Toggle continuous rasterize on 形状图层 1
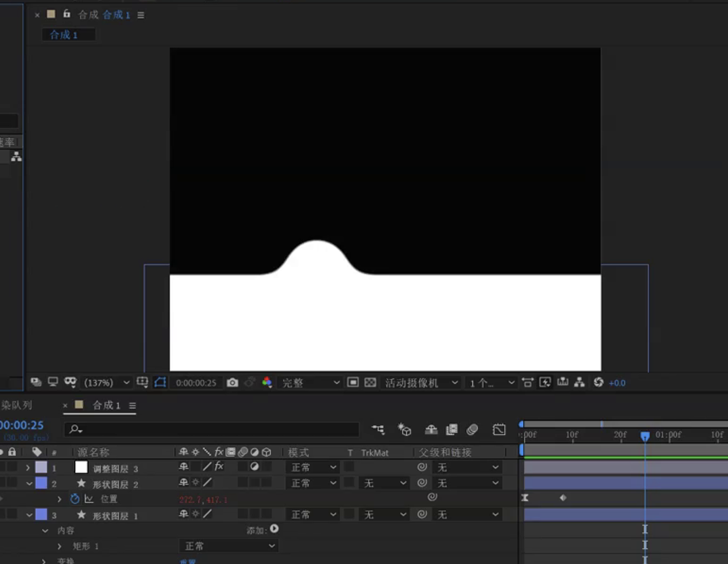 point(196,513)
